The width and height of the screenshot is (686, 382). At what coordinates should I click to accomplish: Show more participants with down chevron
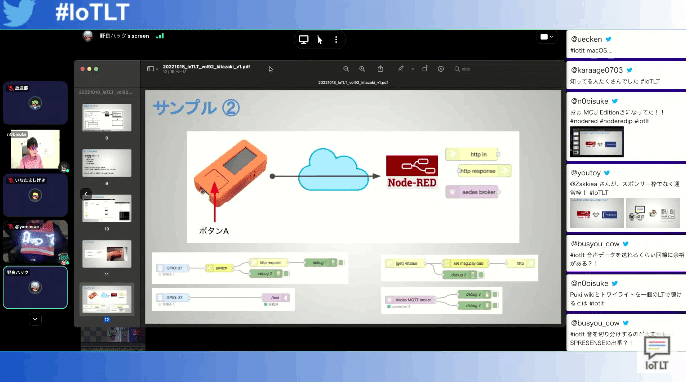(x=35, y=319)
